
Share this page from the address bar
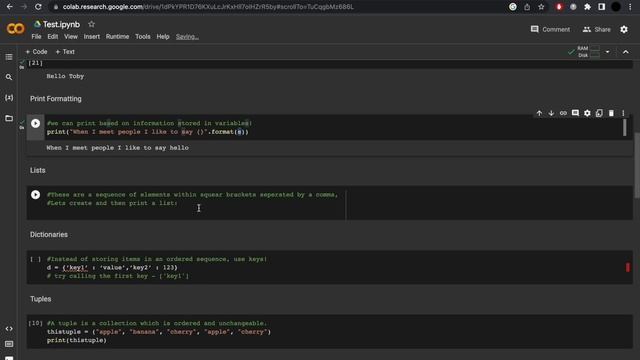pos(527,7)
